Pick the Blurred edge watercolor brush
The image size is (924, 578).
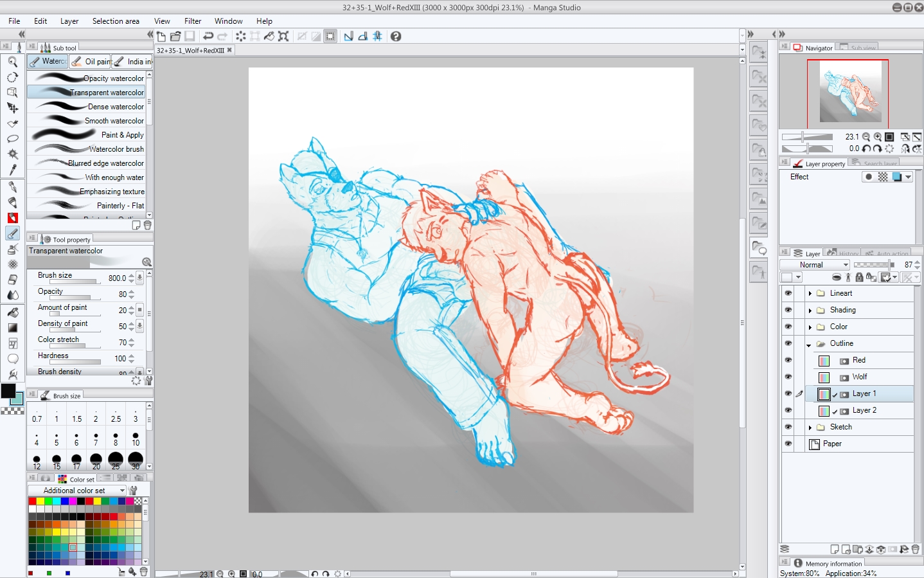[x=87, y=163]
